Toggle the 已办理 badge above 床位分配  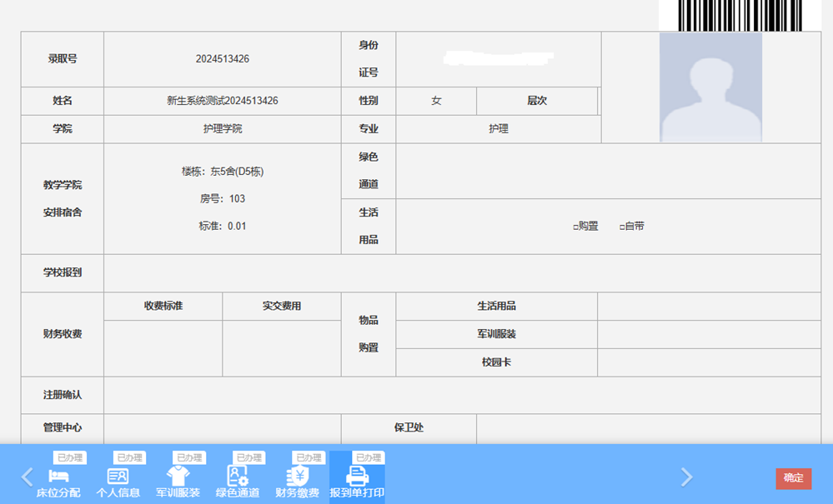(x=71, y=457)
